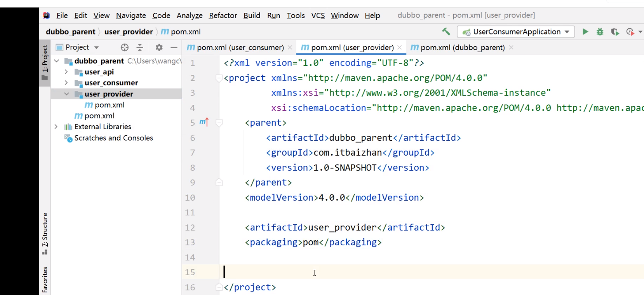Screen dimensions: 644x295
Task: Close the pom.xml (dubbo_parent) tab
Action: (511, 47)
